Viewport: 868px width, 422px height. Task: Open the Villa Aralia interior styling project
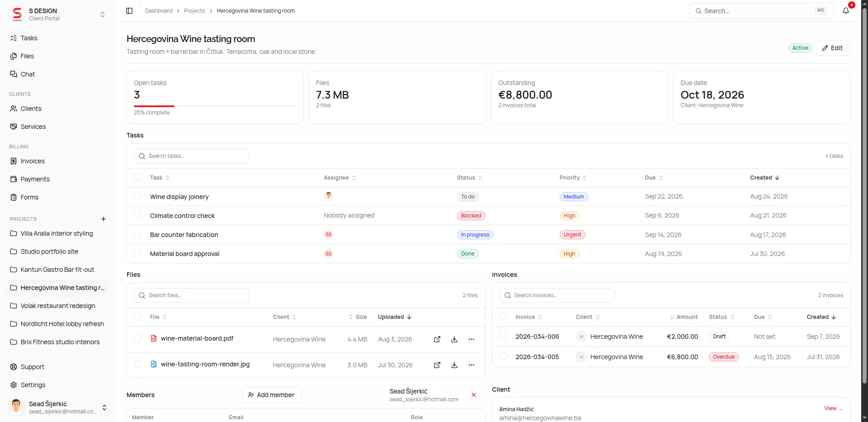tap(58, 233)
